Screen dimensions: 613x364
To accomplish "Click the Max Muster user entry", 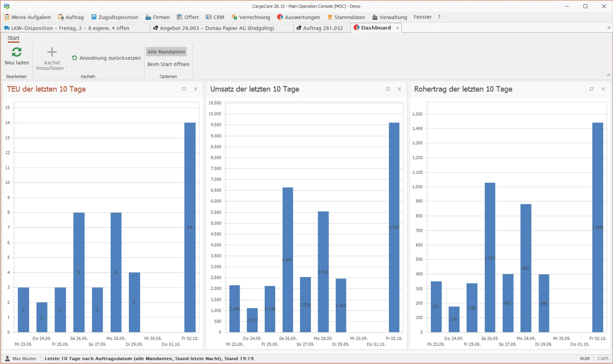I will [21, 359].
